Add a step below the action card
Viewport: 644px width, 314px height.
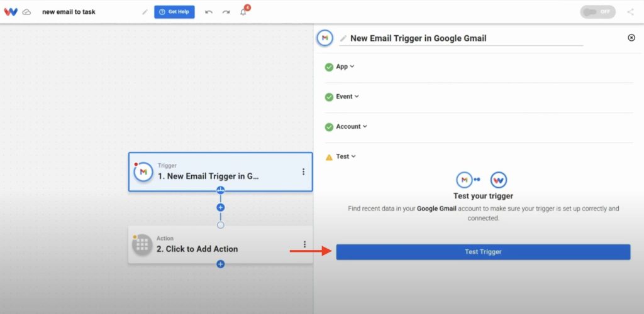point(221,264)
